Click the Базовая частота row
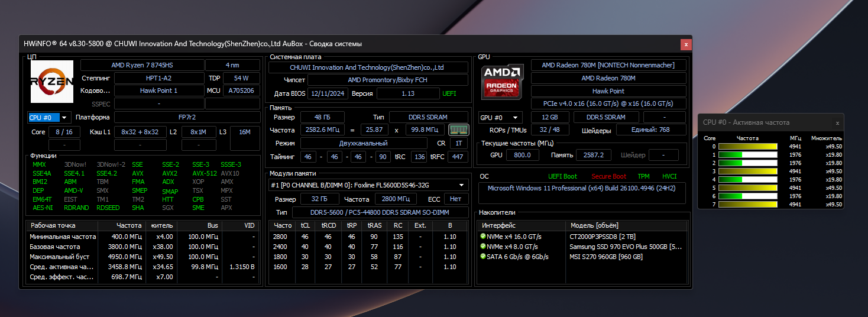This screenshot has height=317, width=868. (143, 247)
